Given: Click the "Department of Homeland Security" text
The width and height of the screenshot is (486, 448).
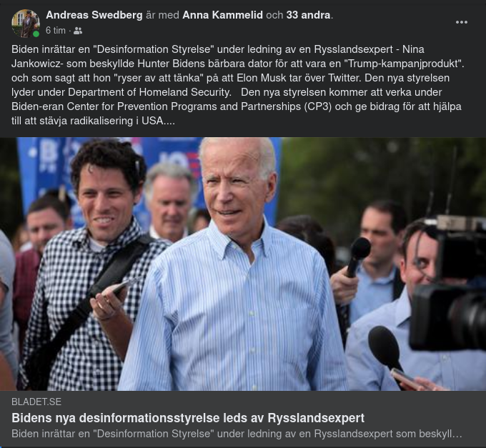Looking at the screenshot, I should (x=149, y=92).
